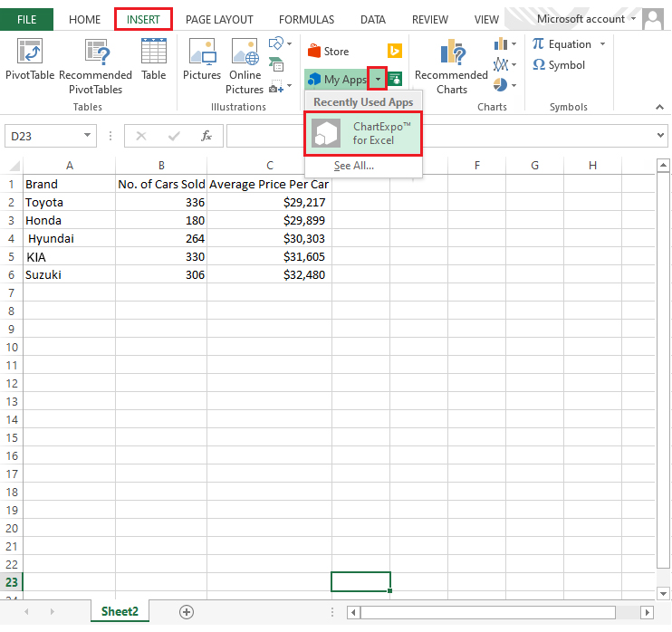The width and height of the screenshot is (672, 632).
Task: Open the user account picture
Action: coord(653,19)
